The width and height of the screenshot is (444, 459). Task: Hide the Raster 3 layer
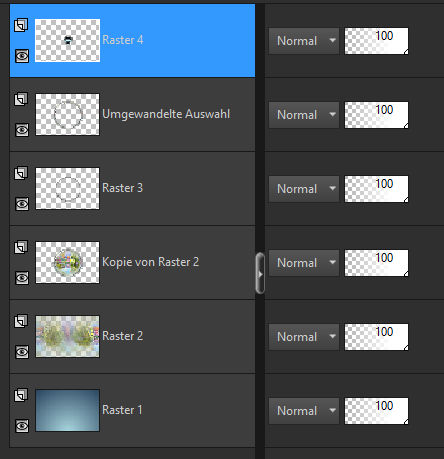[22, 204]
